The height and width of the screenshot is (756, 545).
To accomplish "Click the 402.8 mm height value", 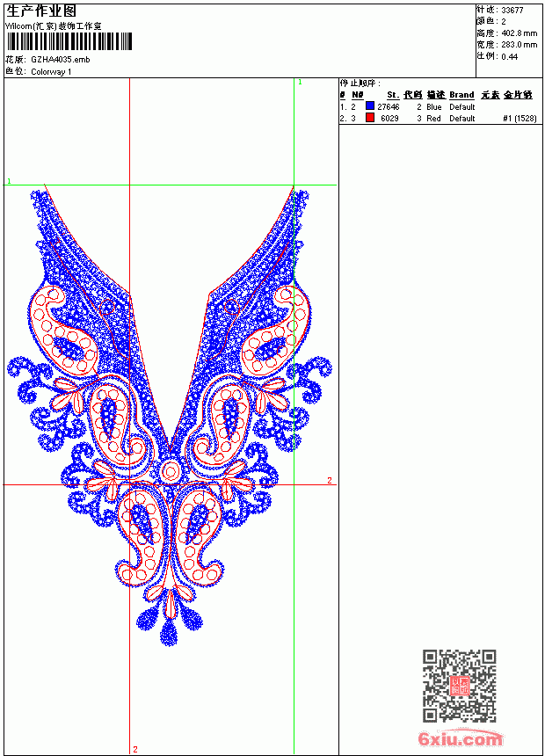I will tap(520, 33).
